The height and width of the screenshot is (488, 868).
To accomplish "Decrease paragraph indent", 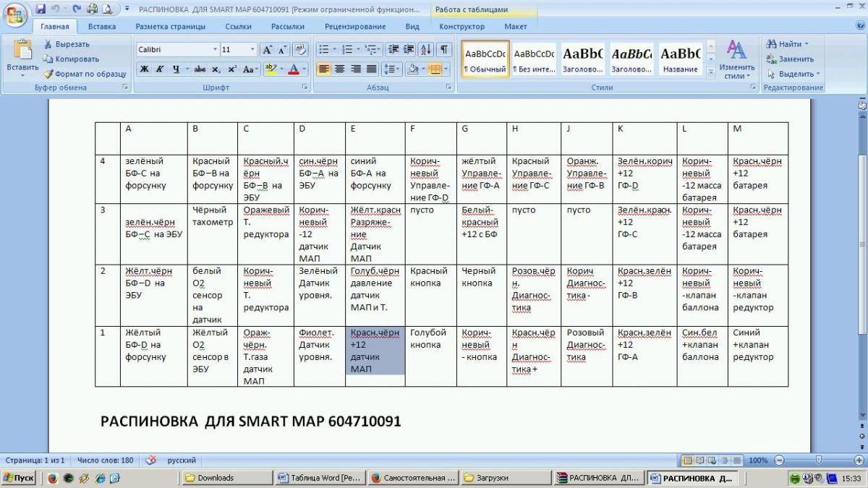I will tap(393, 50).
